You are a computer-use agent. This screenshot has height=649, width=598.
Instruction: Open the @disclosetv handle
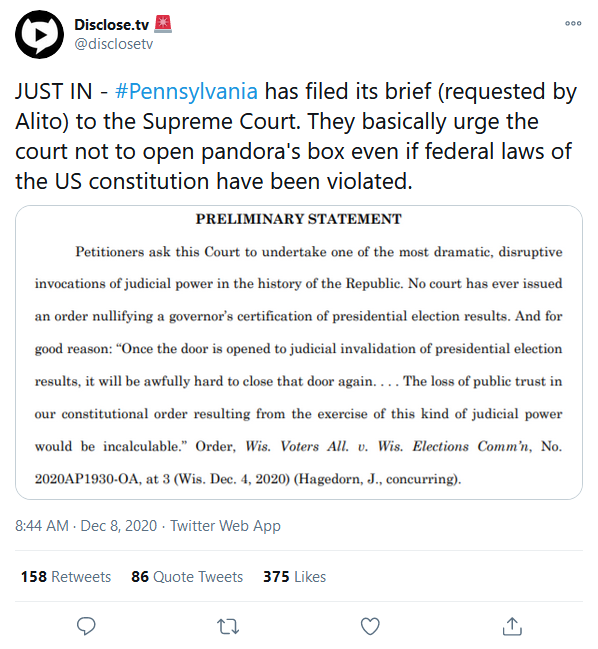[113, 44]
